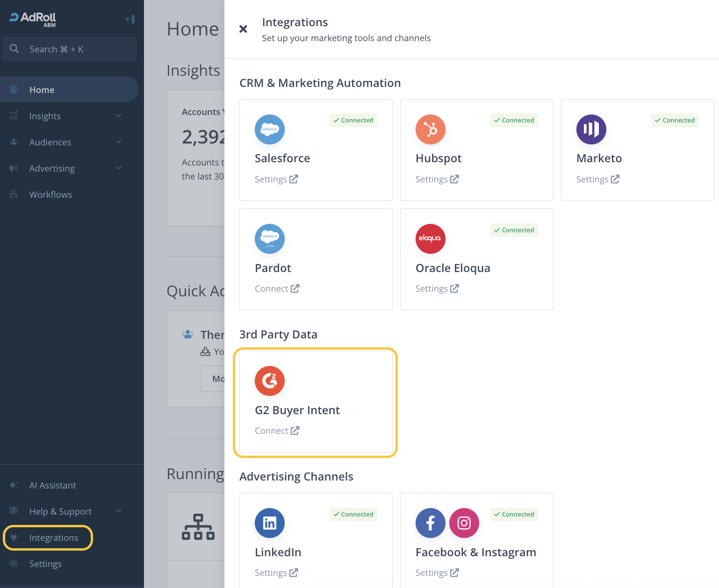This screenshot has height=588, width=719.
Task: Open Workflows from the sidebar
Action: click(x=50, y=194)
